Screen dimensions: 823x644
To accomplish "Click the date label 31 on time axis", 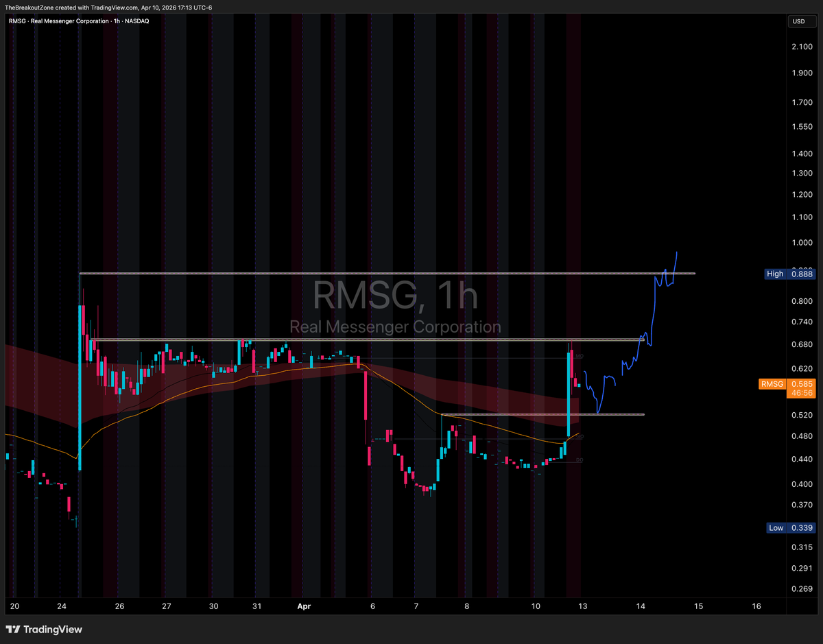I will (257, 606).
